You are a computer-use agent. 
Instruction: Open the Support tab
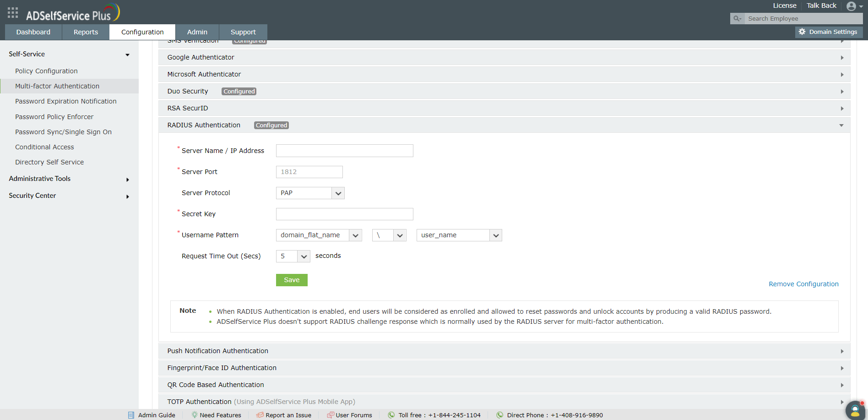243,32
